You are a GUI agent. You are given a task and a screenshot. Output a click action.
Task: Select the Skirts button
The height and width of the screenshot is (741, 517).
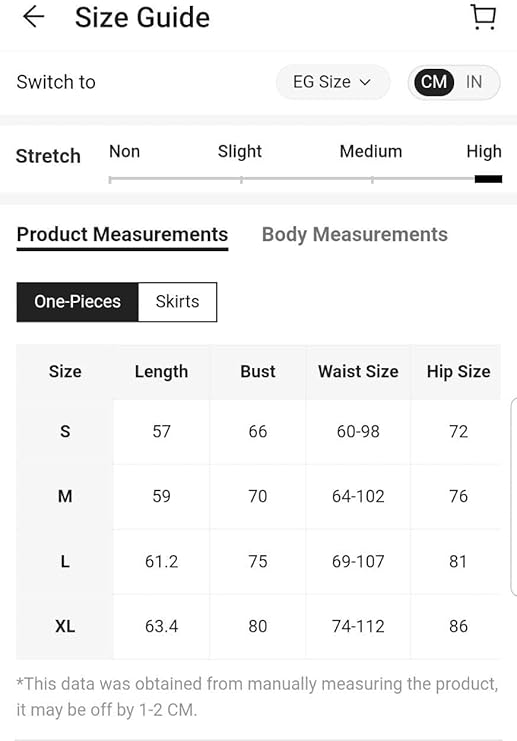pos(178,302)
